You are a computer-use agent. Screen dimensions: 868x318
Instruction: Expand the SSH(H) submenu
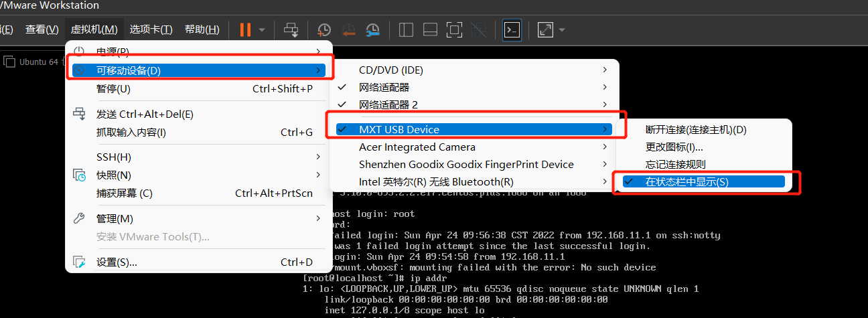pyautogui.click(x=198, y=157)
